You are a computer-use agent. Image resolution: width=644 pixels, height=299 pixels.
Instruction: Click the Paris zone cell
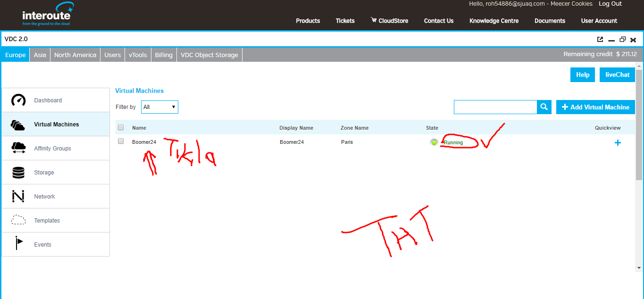pos(347,142)
